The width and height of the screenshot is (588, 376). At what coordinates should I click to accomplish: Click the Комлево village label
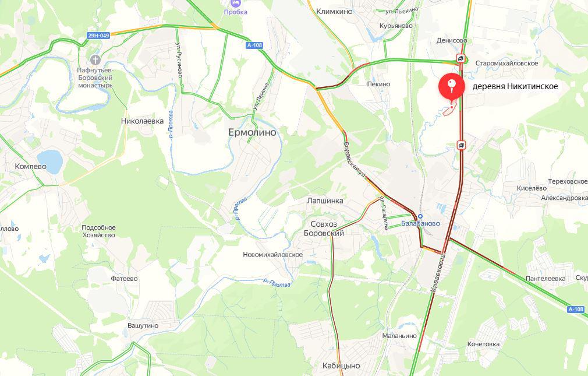[31, 166]
